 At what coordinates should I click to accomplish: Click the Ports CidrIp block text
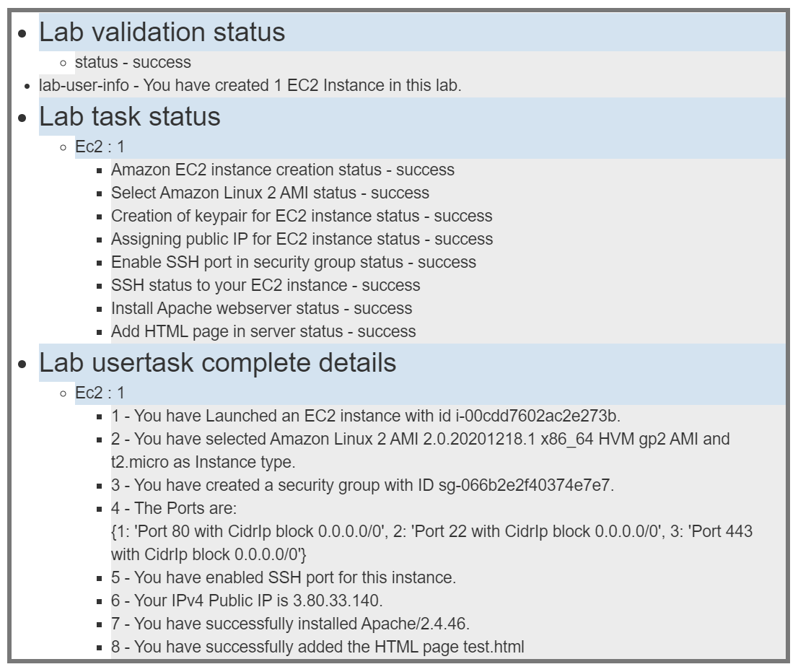click(431, 532)
